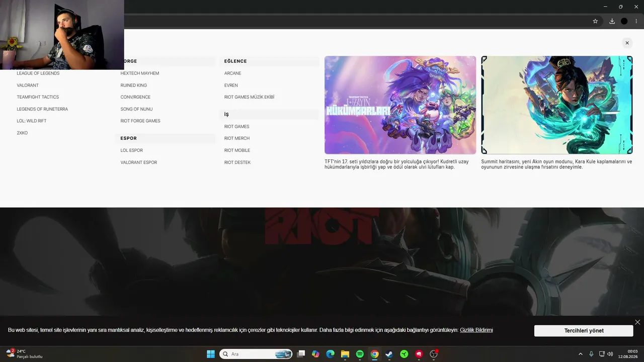This screenshot has width=644, height=362.
Task: Select VALORANT from the games list
Action: pos(28,85)
